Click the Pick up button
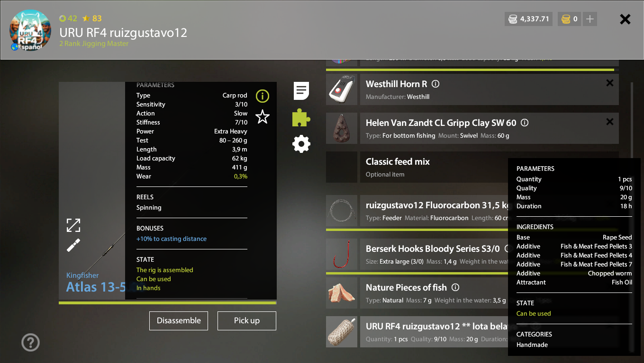The image size is (644, 363). [x=246, y=320]
